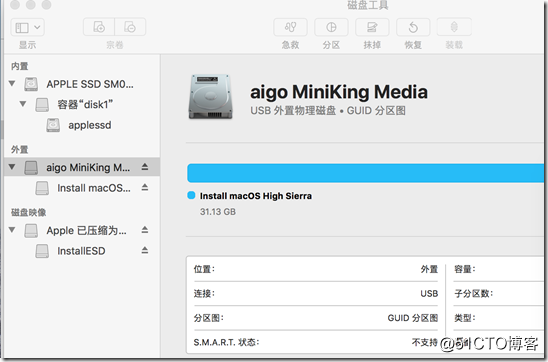This screenshot has width=548, height=362.
Task: Open the sidebar display options button
Action: tap(28, 27)
